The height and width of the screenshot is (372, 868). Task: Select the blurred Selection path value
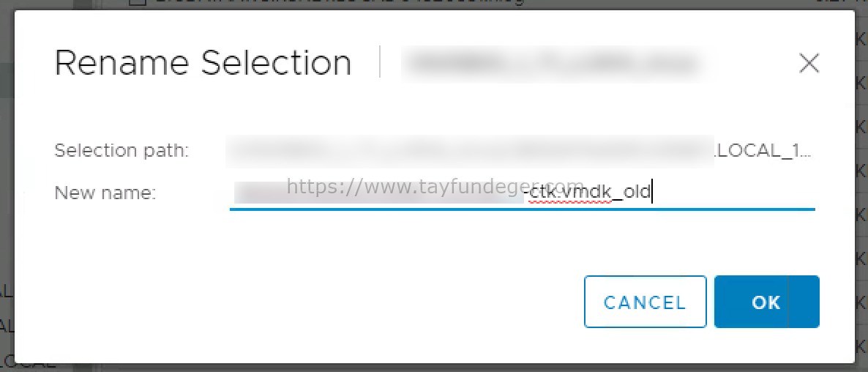(x=469, y=151)
